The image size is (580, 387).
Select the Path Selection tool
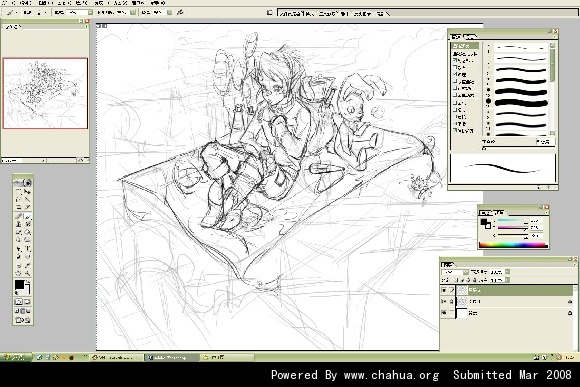(18, 249)
